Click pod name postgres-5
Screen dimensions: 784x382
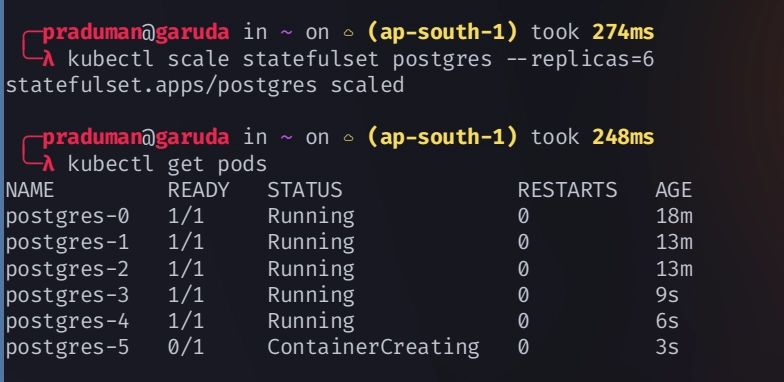click(68, 347)
